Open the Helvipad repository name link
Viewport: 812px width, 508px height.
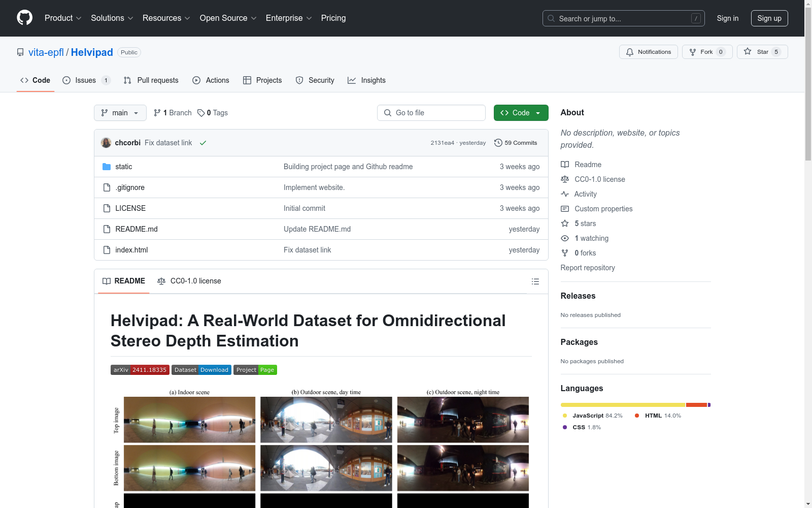(92, 52)
